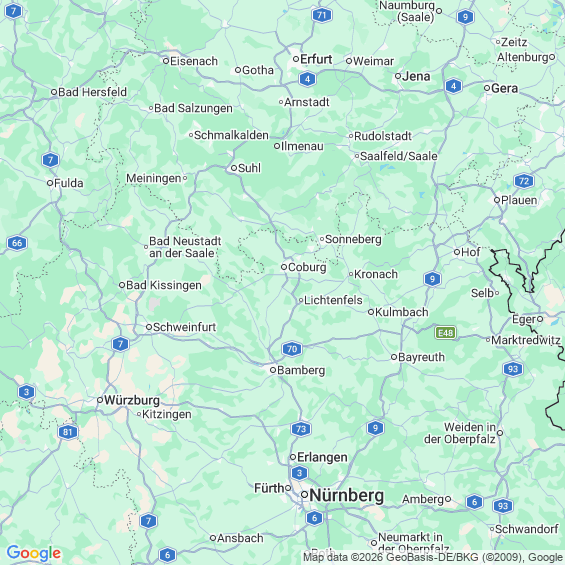Select the Jena city label
The width and height of the screenshot is (565, 565).
click(x=416, y=76)
